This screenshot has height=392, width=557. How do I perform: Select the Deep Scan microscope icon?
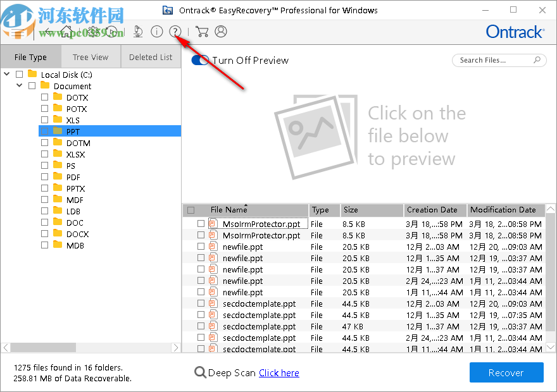(137, 31)
